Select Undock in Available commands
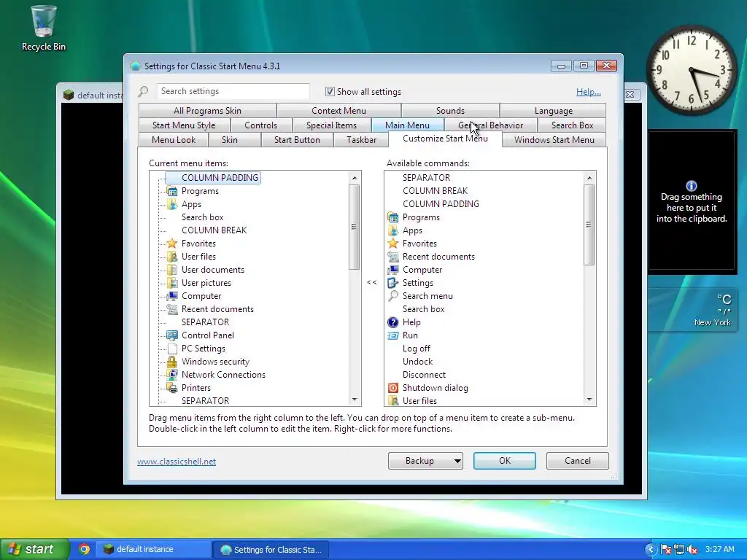747x560 pixels. tap(417, 362)
